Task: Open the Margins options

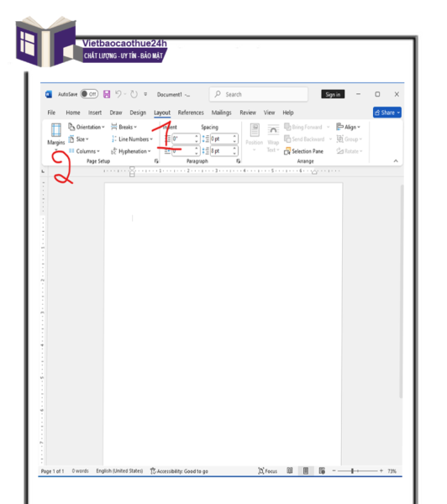Action: tap(56, 135)
